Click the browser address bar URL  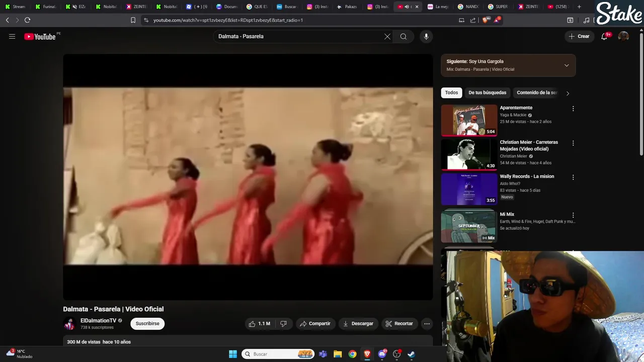(228, 20)
